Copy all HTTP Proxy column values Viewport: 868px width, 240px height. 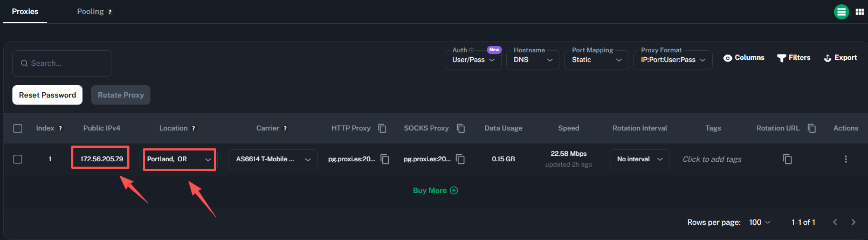click(x=382, y=128)
